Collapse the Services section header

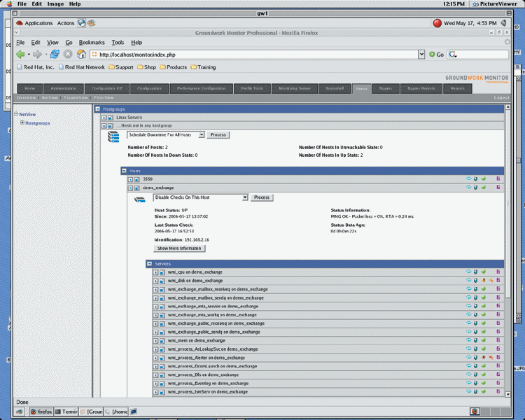pyautogui.click(x=149, y=264)
